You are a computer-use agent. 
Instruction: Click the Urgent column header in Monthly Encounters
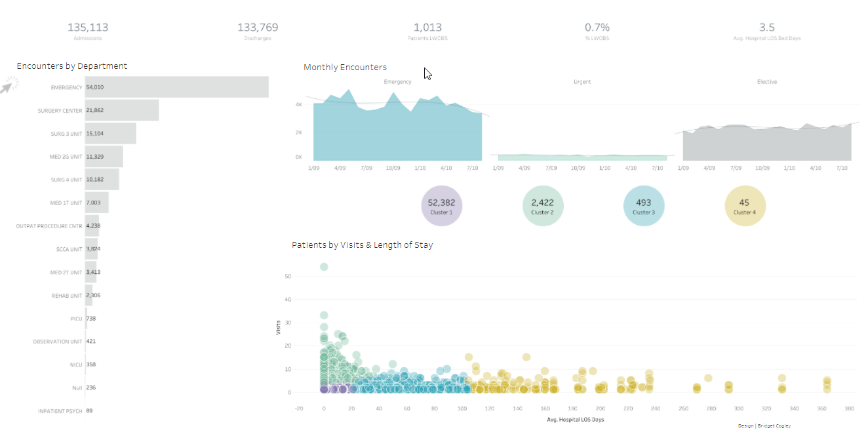(582, 82)
